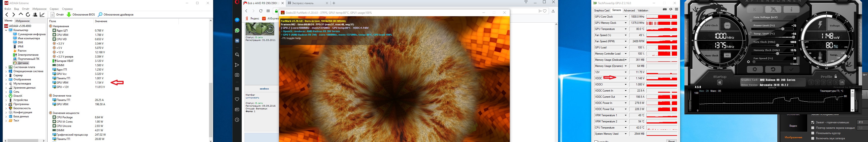The height and width of the screenshot is (142, 868).
Task: Adjust the Afterburner Power Limit slider
Action: [772, 29]
